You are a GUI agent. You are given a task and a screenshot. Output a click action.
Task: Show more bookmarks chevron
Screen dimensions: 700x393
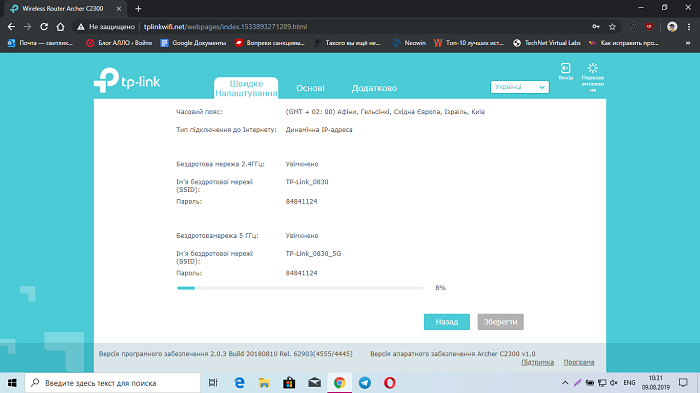coord(688,43)
